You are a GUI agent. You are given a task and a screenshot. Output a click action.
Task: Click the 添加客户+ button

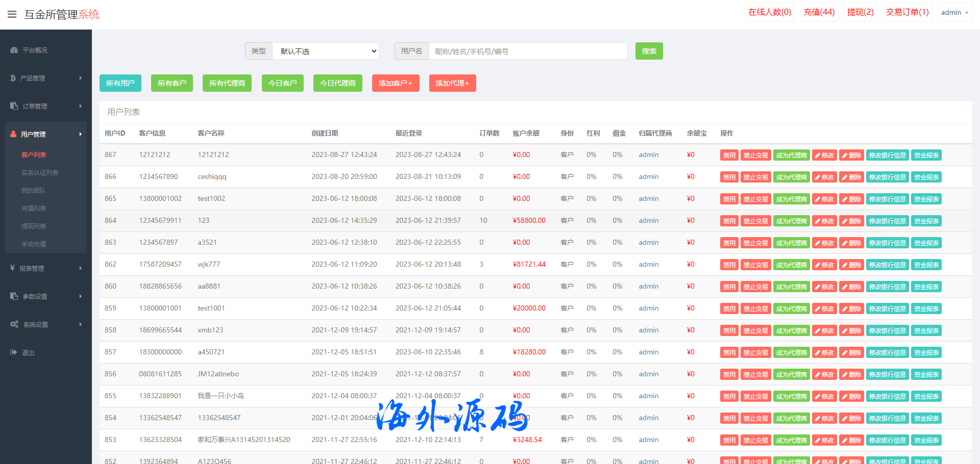click(396, 83)
